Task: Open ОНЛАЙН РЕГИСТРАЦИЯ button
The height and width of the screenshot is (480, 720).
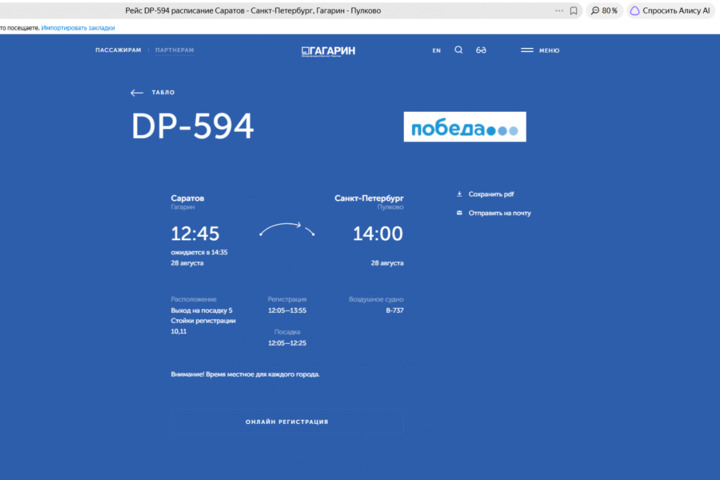Action: (x=287, y=422)
